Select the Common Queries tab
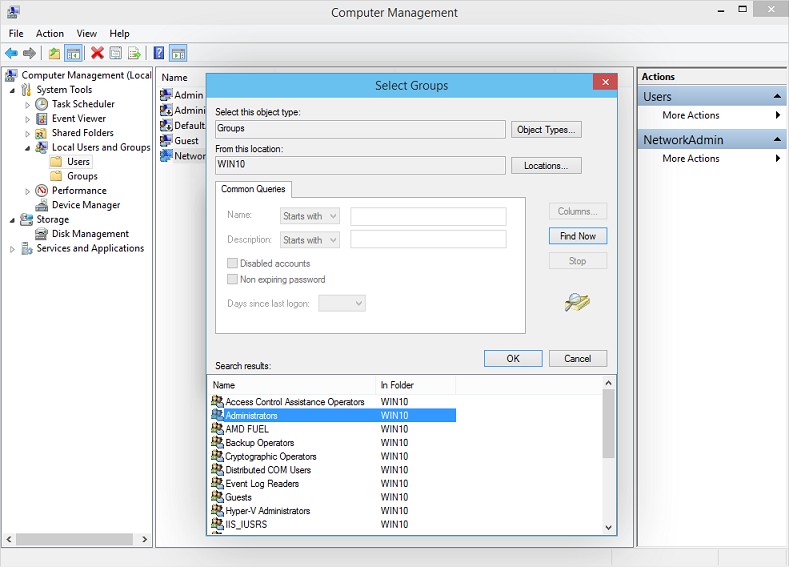Image resolution: width=789 pixels, height=567 pixels. tap(253, 188)
